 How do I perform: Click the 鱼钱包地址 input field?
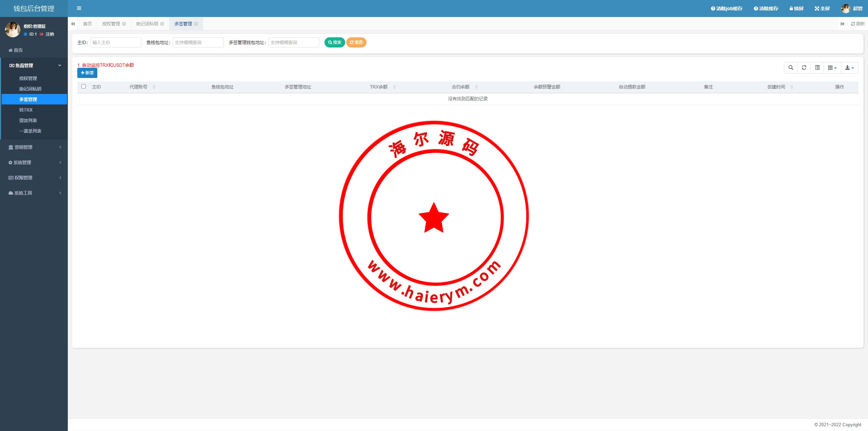tap(198, 42)
